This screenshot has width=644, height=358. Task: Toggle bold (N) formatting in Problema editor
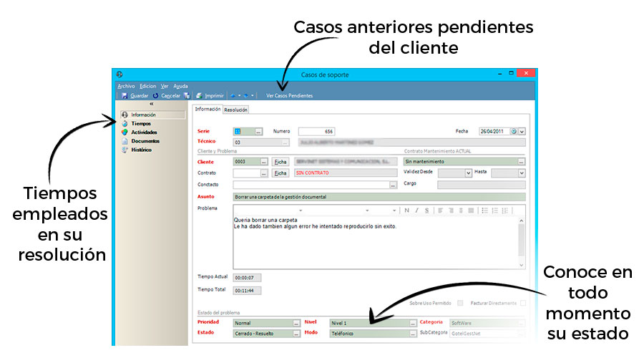(406, 211)
